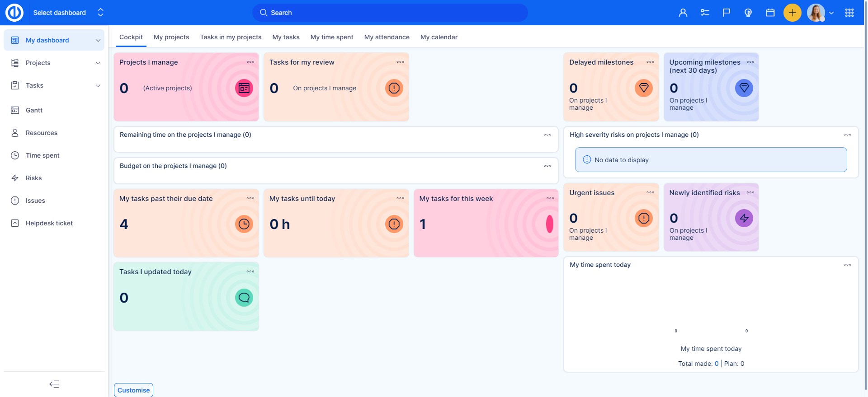Go to Gantt in the sidebar

click(x=34, y=110)
